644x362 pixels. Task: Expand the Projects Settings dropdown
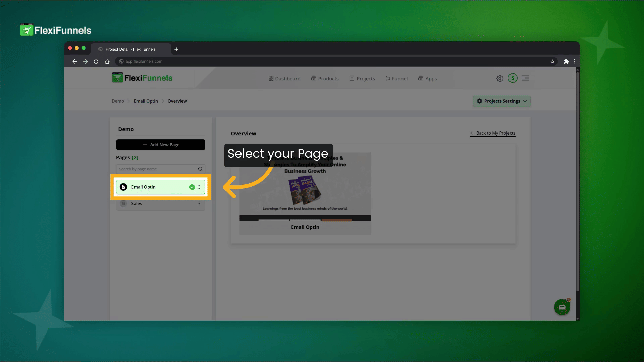coord(502,101)
